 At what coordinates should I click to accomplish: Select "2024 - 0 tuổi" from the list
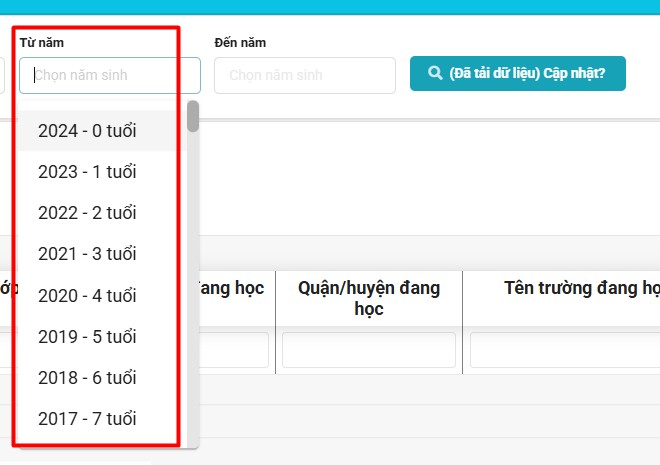point(87,131)
